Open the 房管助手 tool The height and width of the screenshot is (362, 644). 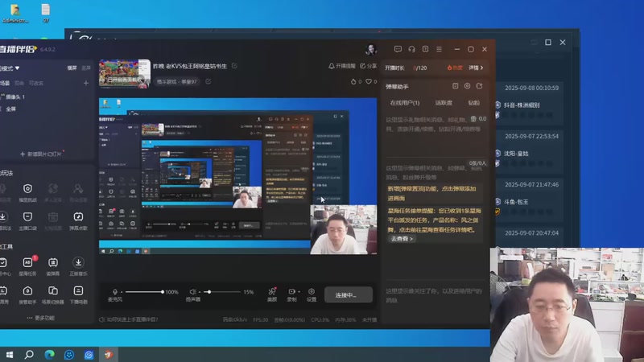point(27,294)
